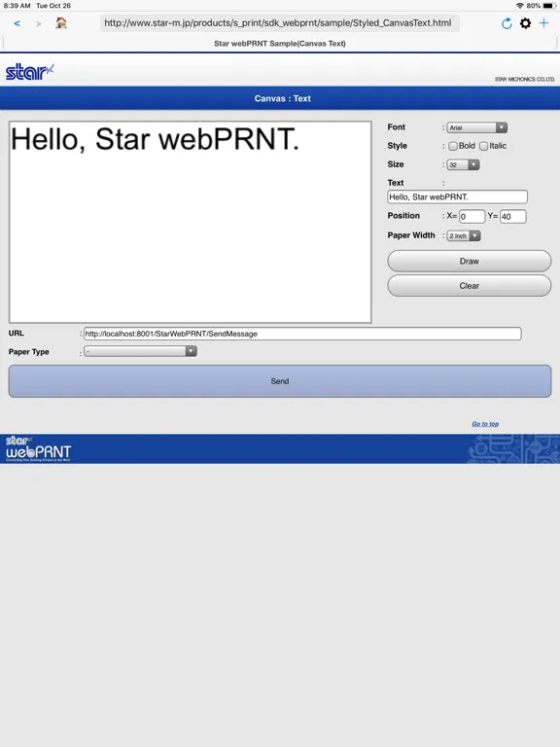Click the status bar time 8:39 AM
This screenshot has height=747, width=560.
(17, 6)
